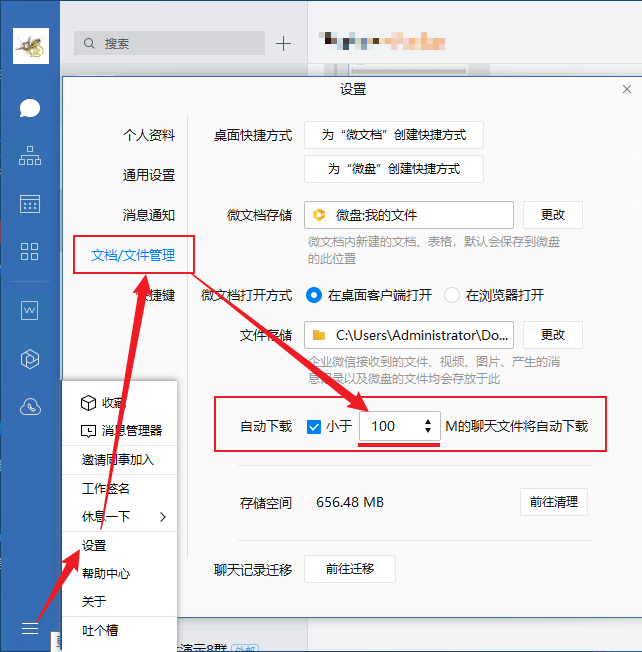The width and height of the screenshot is (642, 652).
Task: Choose 设置 in the popup menu
Action: 119,546
